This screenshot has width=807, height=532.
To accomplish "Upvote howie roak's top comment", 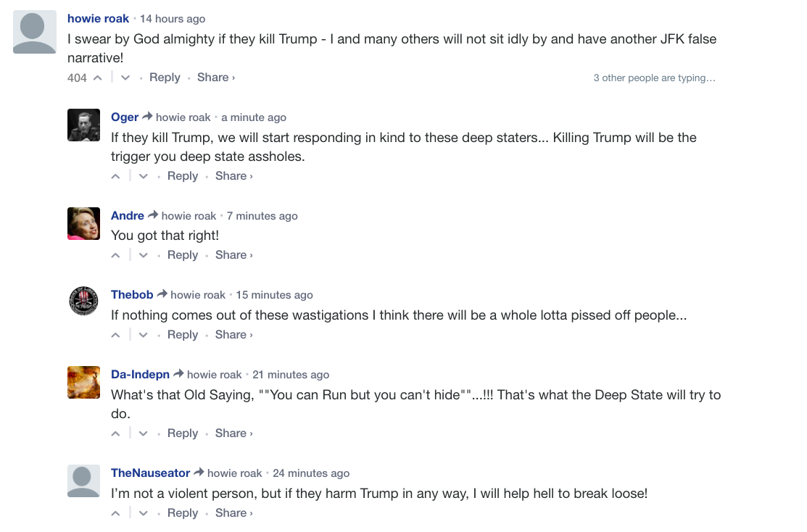I will click(97, 78).
